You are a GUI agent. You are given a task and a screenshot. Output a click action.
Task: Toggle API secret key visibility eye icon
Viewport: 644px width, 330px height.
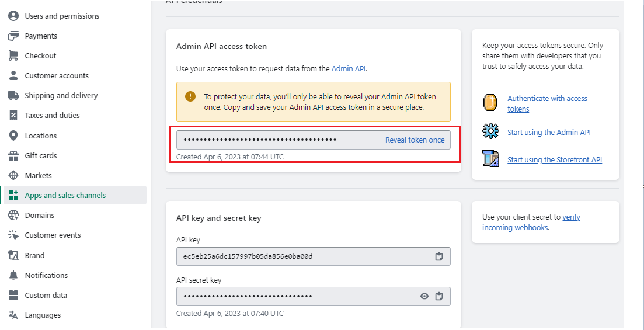pos(424,296)
